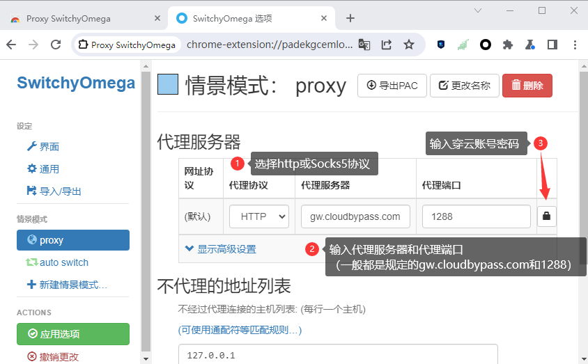The height and width of the screenshot is (364, 588).
Task: Click 导出PAC export button
Action: pos(392,86)
